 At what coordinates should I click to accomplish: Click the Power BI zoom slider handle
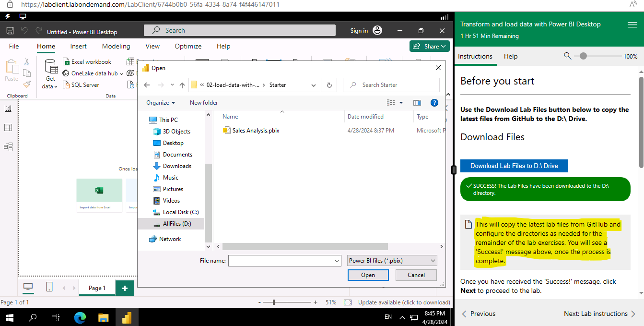[274, 302]
